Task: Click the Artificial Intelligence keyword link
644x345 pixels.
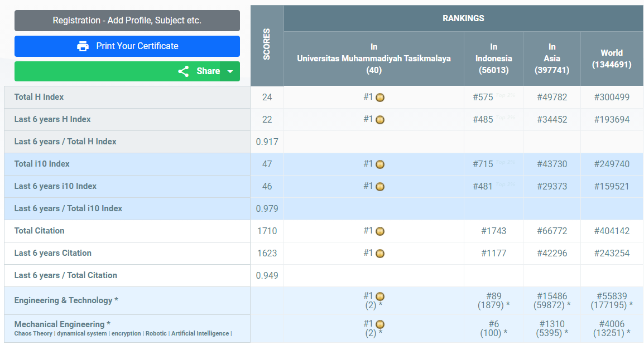Action: click(x=200, y=334)
